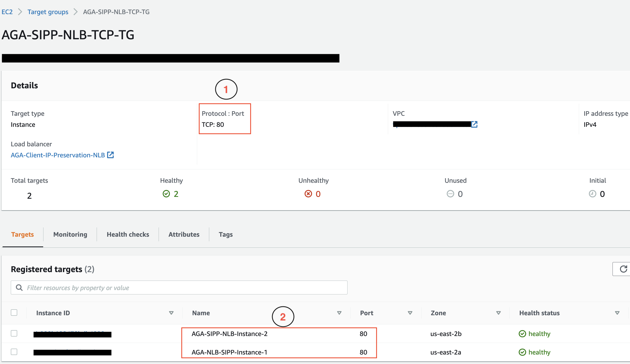This screenshot has width=630, height=364.
Task: Select the checkbox for AGA-NLB-SIPP-Instance-1 row
Action: [x=14, y=352]
